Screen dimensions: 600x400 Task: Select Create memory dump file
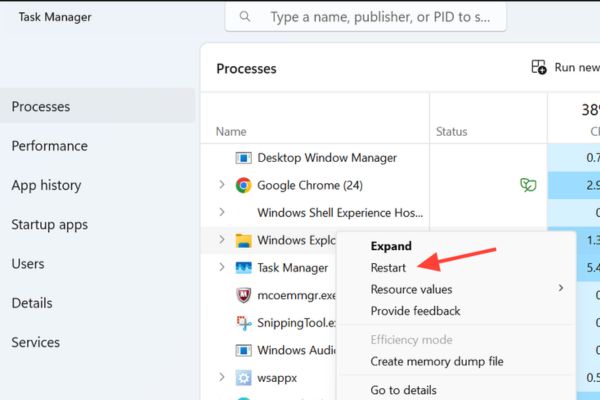pyautogui.click(x=436, y=361)
